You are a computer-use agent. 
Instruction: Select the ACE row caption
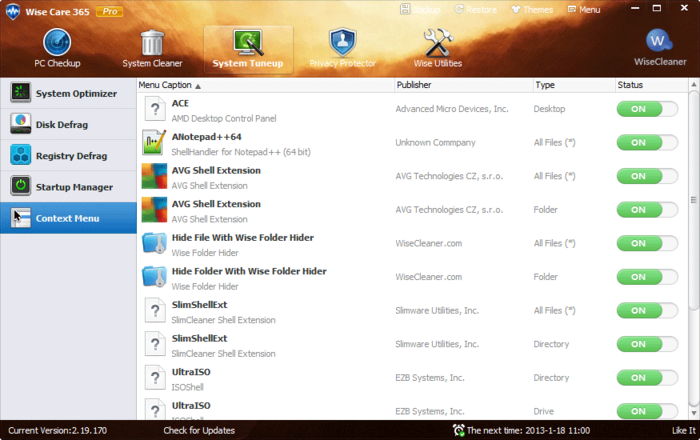tap(180, 103)
